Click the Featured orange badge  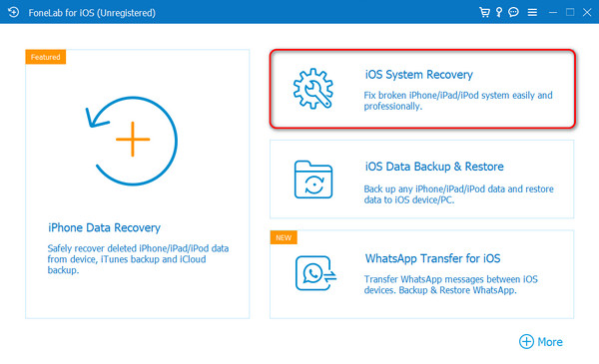point(46,57)
